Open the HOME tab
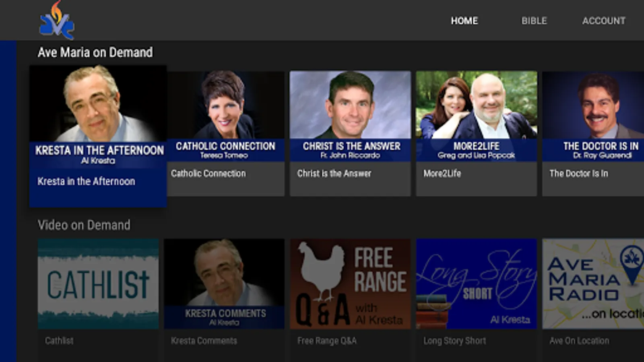This screenshot has height=362, width=644. click(464, 21)
